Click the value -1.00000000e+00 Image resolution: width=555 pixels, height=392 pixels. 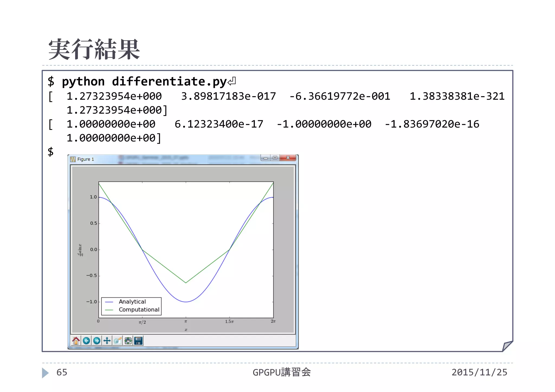pyautogui.click(x=324, y=124)
